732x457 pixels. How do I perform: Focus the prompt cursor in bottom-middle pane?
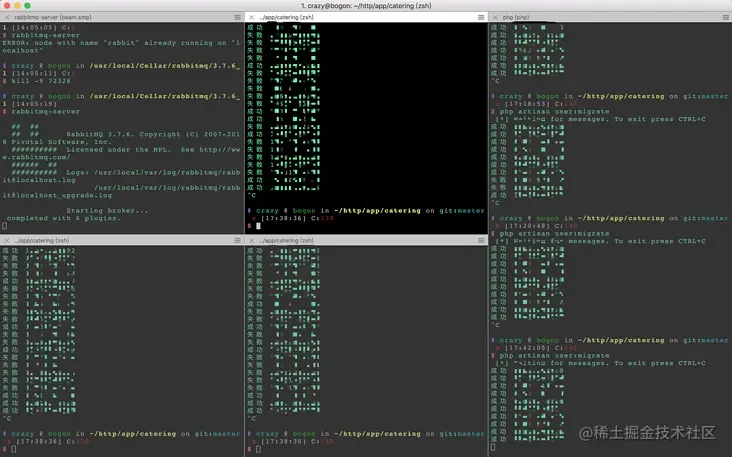point(258,449)
